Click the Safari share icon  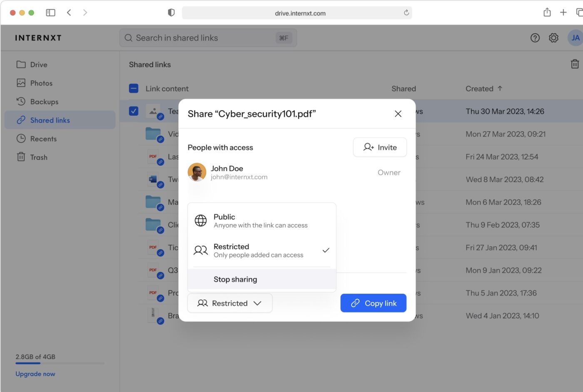[547, 12]
